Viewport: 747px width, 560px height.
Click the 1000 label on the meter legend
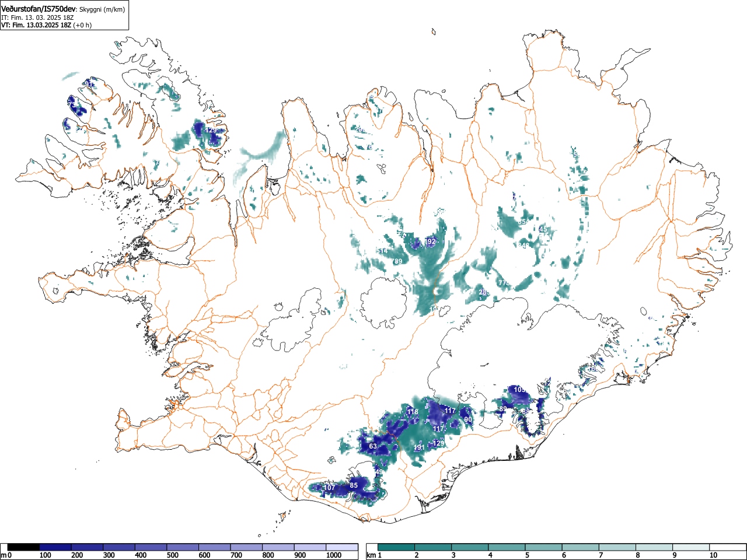[334, 555]
